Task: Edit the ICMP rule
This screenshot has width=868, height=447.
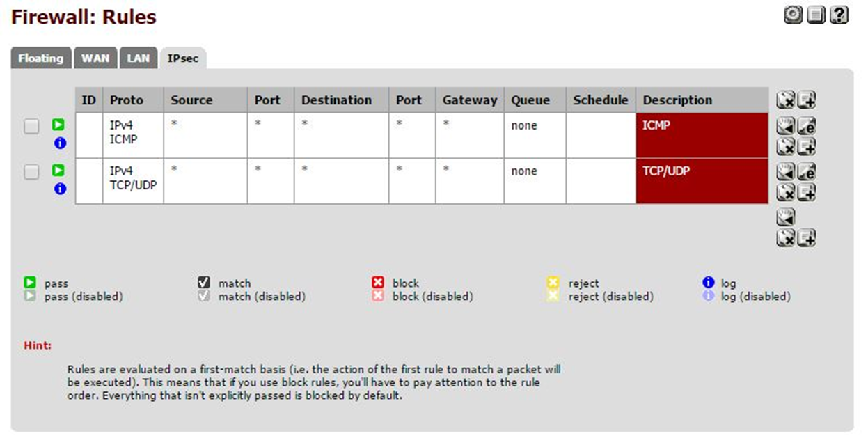Action: 807,127
